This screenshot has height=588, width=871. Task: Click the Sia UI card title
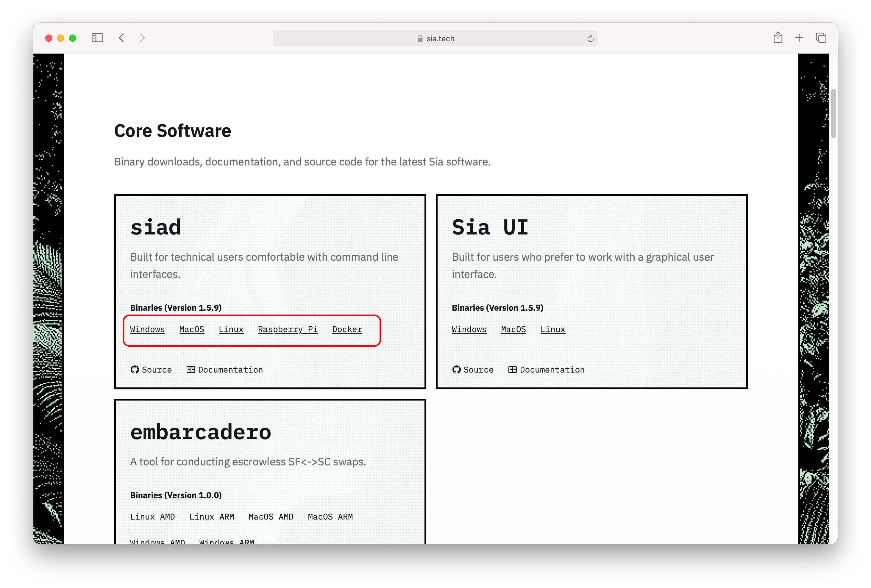click(x=490, y=227)
